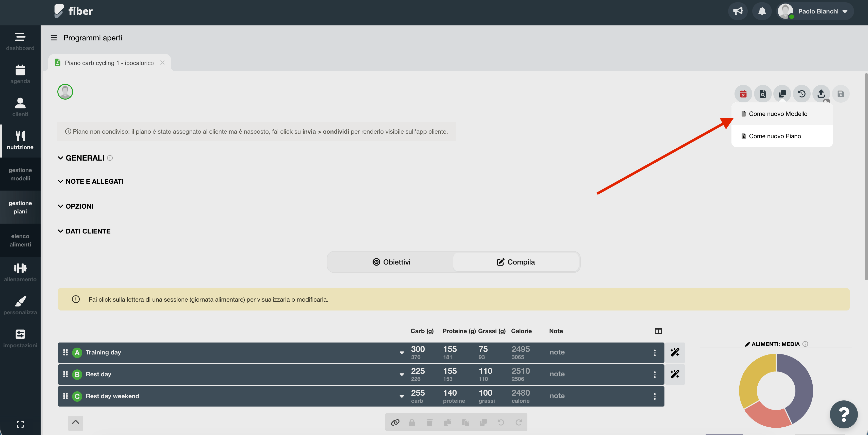
Task: Click magic wand for Training day row
Action: pos(675,352)
